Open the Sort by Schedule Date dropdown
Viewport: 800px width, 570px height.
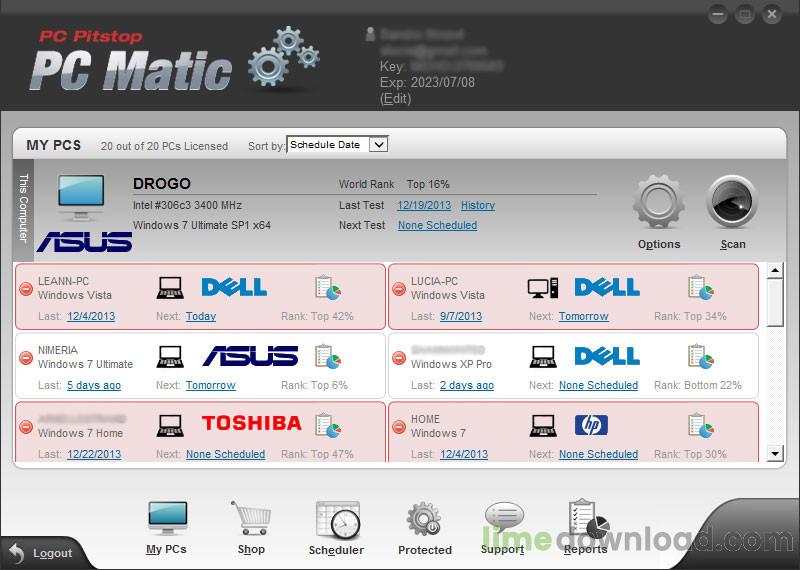point(337,145)
